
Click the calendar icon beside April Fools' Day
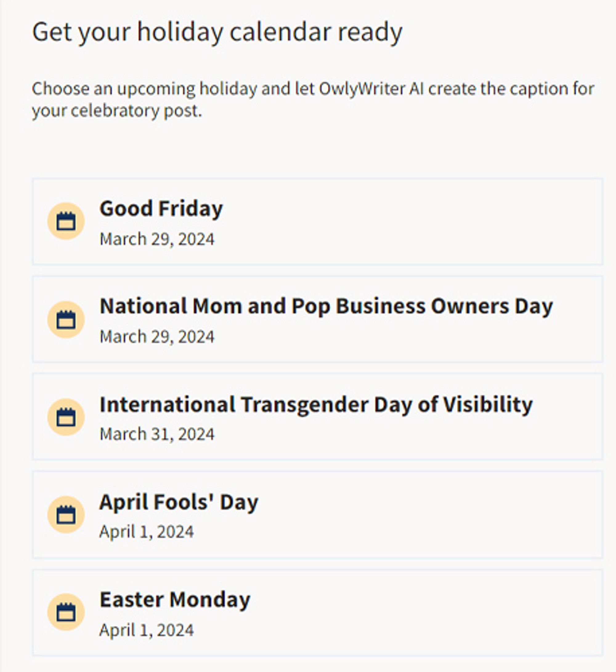[66, 515]
